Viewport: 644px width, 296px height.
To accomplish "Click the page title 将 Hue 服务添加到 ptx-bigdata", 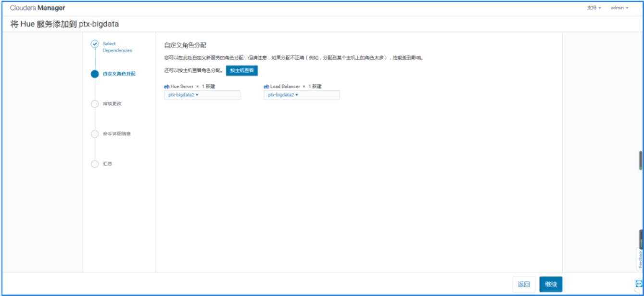I will coord(64,24).
